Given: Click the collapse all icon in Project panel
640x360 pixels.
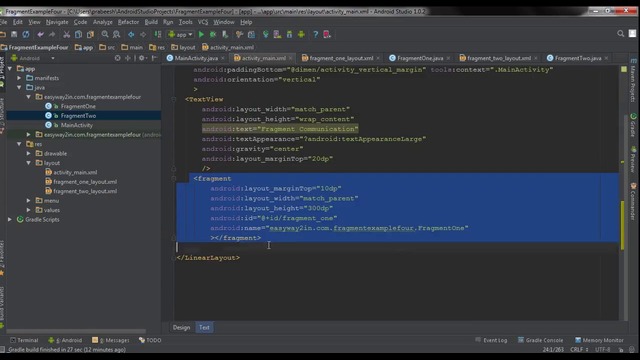Looking at the screenshot, I should tap(128, 58).
